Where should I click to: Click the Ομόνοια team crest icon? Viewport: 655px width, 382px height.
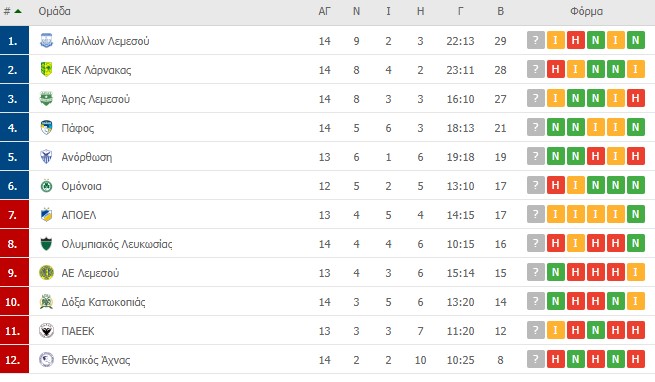coord(46,186)
